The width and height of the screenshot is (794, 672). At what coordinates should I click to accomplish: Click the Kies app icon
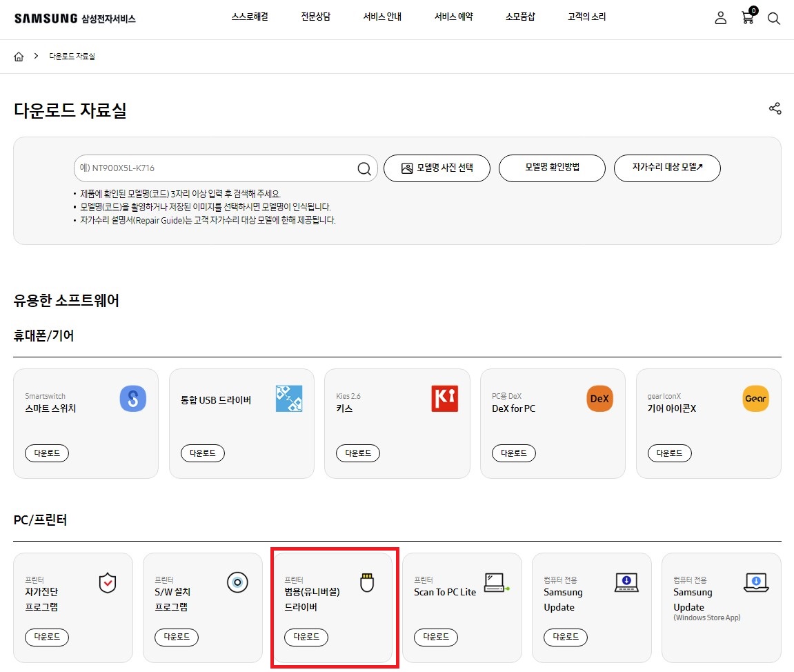[x=445, y=399]
